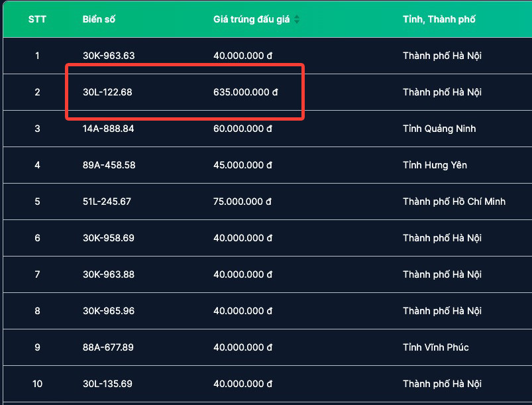The image size is (532, 405).
Task: Click the 75.000.000 đ price cell
Action: coord(242,202)
